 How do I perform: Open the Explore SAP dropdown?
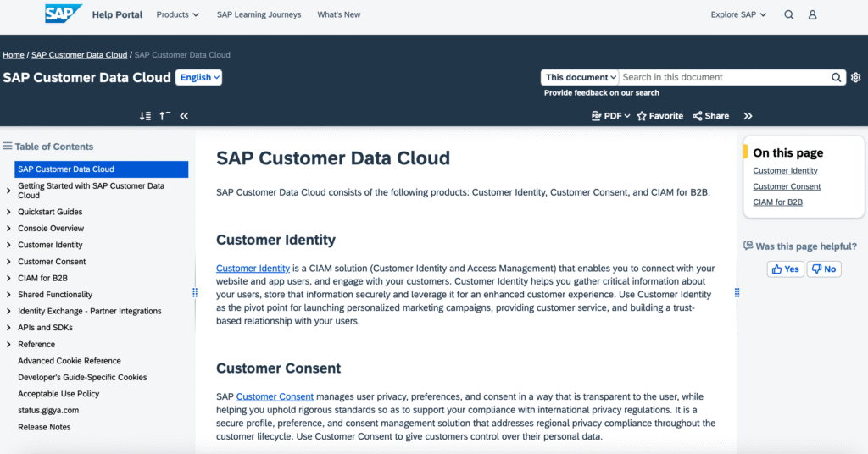[738, 15]
